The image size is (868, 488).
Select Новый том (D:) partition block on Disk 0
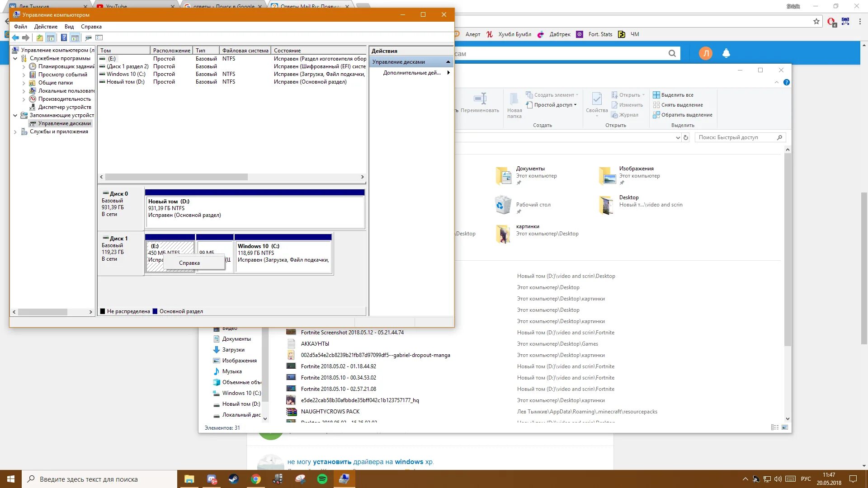(255, 211)
